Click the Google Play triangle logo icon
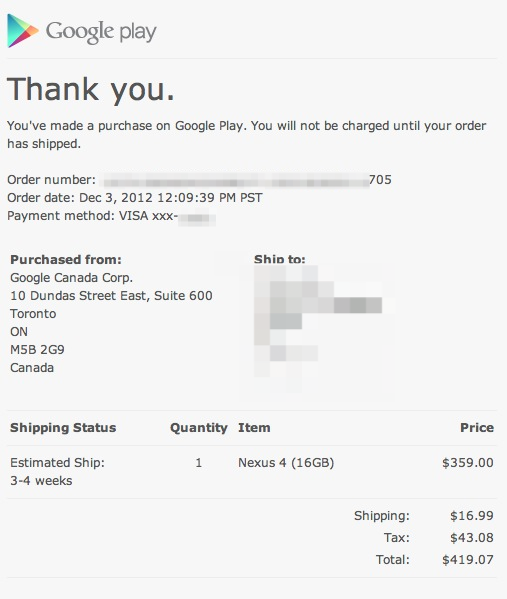507x599 pixels. [22, 31]
